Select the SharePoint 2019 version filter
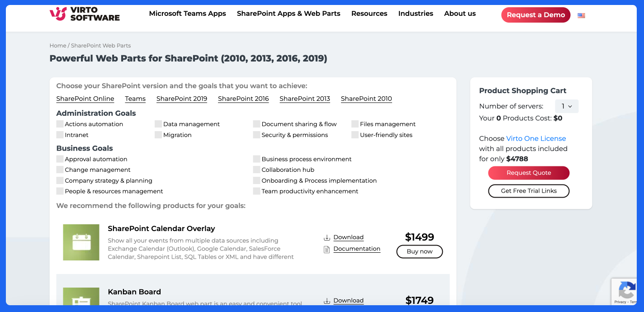644x312 pixels. (182, 99)
